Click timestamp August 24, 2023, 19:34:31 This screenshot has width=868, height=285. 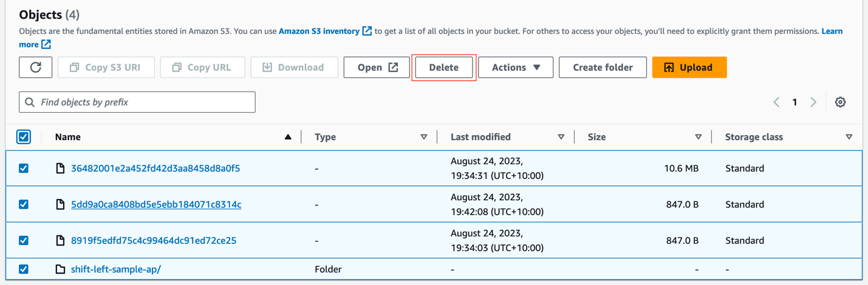497,168
